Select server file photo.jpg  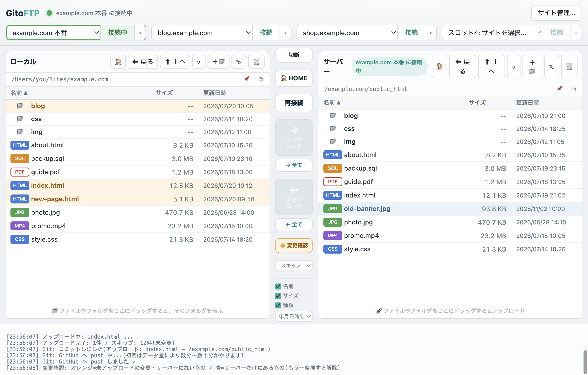pyautogui.click(x=450, y=222)
